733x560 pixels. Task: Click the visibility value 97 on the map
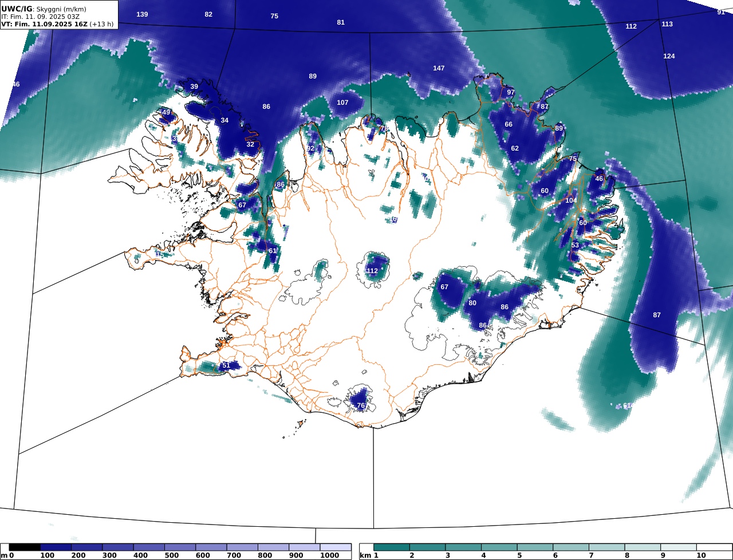pyautogui.click(x=511, y=92)
